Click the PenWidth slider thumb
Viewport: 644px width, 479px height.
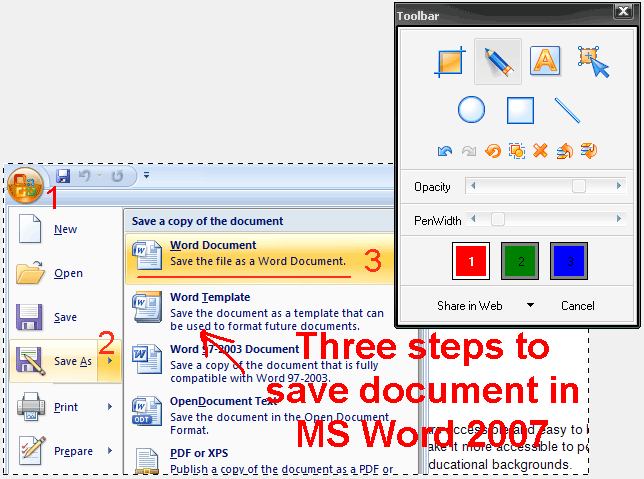497,219
